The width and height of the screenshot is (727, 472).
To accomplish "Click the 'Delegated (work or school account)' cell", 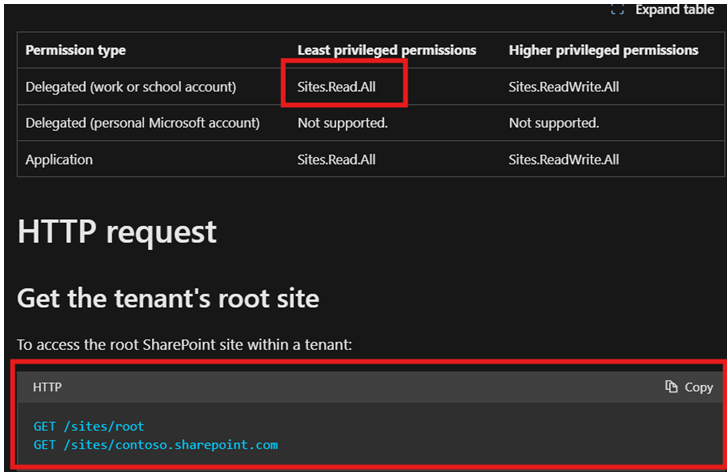I will click(x=131, y=87).
